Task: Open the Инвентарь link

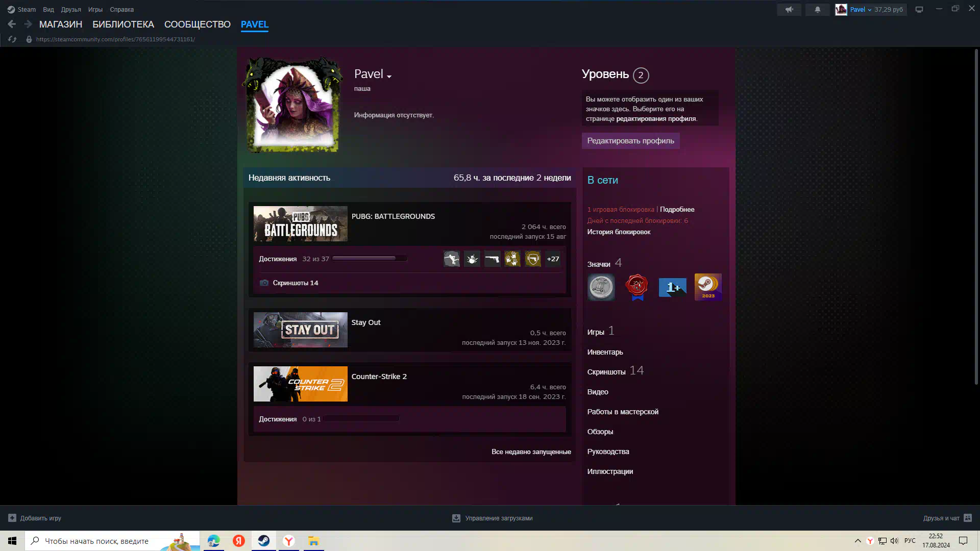Action: [x=605, y=352]
